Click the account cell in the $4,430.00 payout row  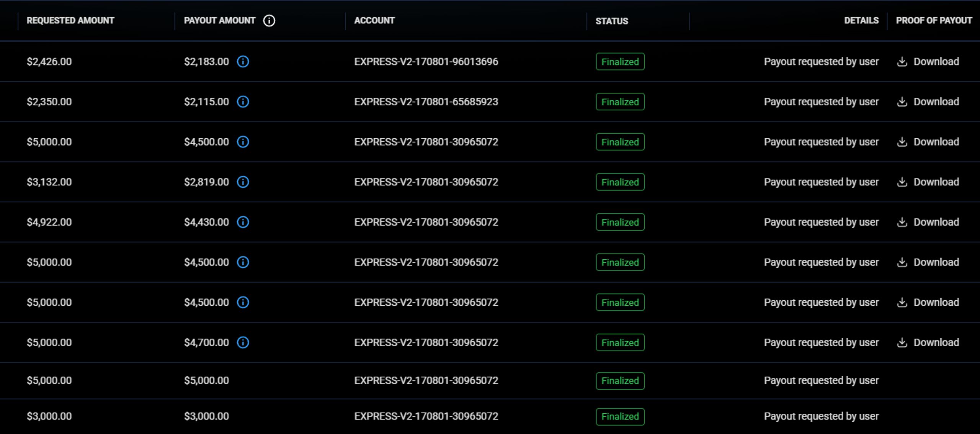click(426, 222)
